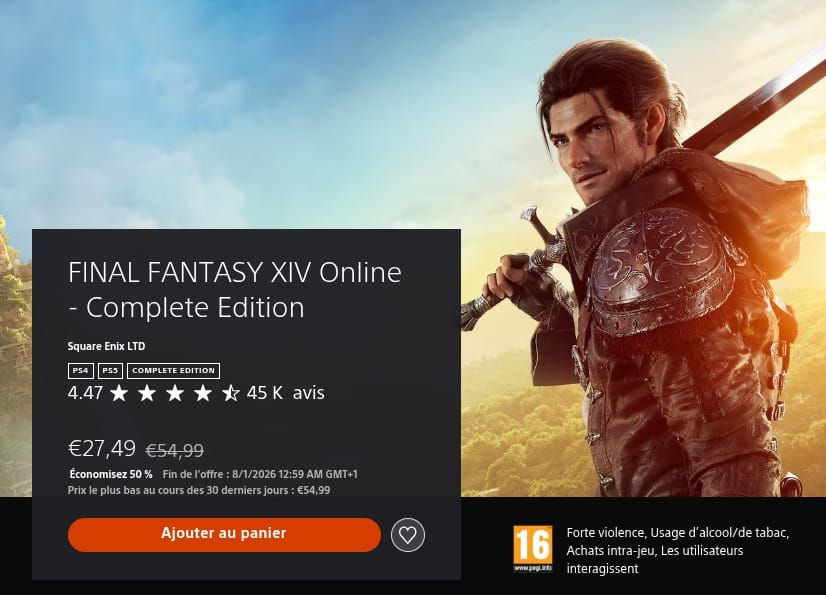Viewport: 826px width, 595px height.
Task: Open the PEGI 16 rating icon
Action: click(533, 549)
